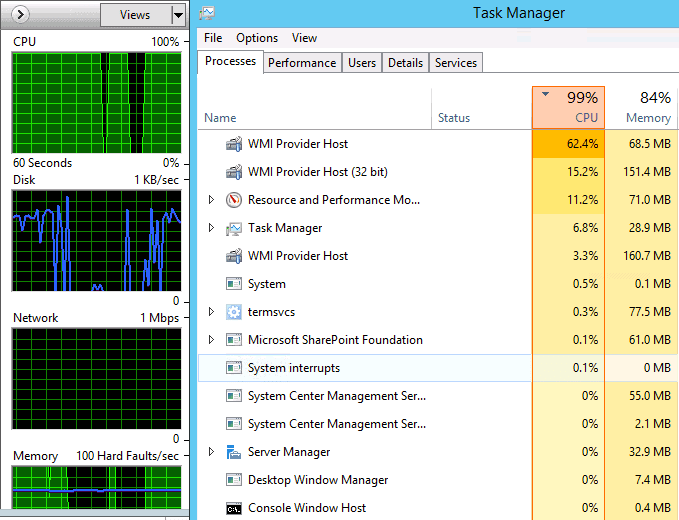Click the Console Window Host icon
The width and height of the screenshot is (679, 520).
[234, 508]
